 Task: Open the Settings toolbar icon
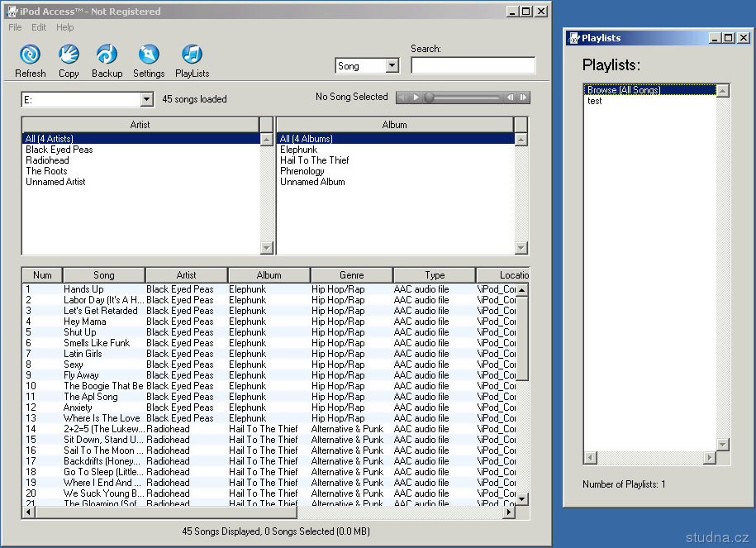[x=149, y=55]
